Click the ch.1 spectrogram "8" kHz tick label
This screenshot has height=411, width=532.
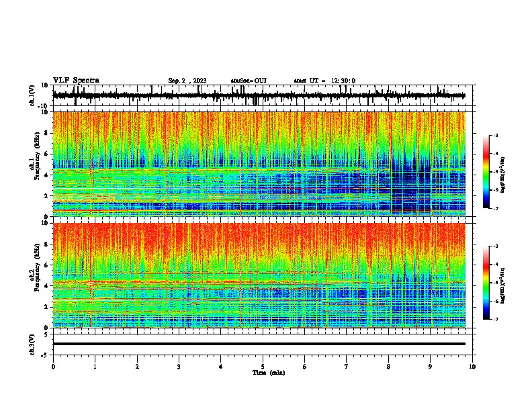pyautogui.click(x=46, y=133)
